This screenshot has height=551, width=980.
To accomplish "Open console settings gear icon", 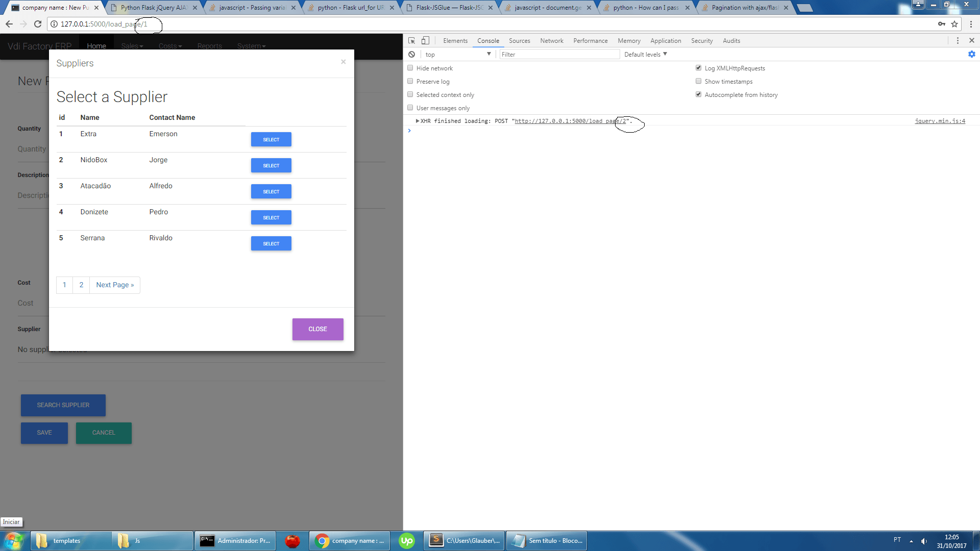I will [971, 54].
